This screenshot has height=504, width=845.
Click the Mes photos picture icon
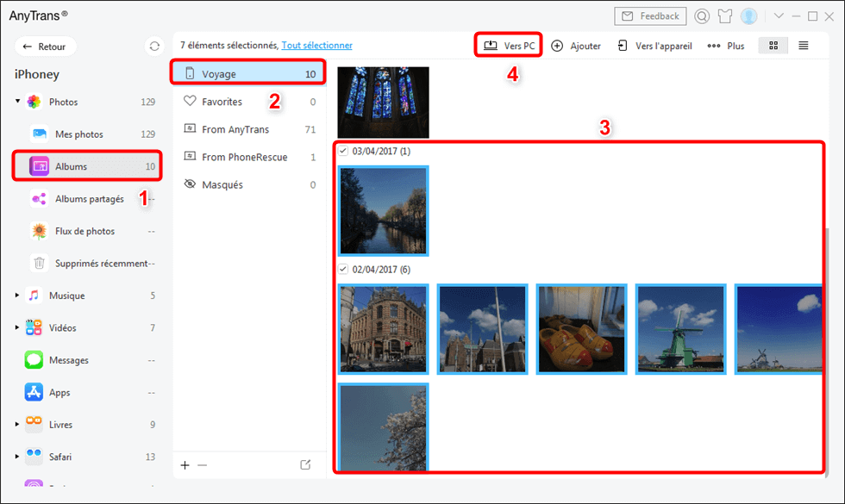click(x=40, y=134)
